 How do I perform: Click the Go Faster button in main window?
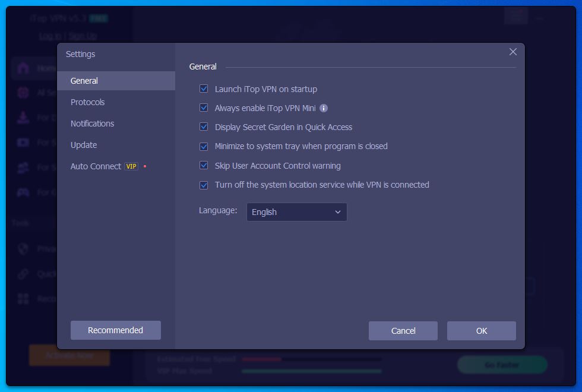pyautogui.click(x=502, y=365)
